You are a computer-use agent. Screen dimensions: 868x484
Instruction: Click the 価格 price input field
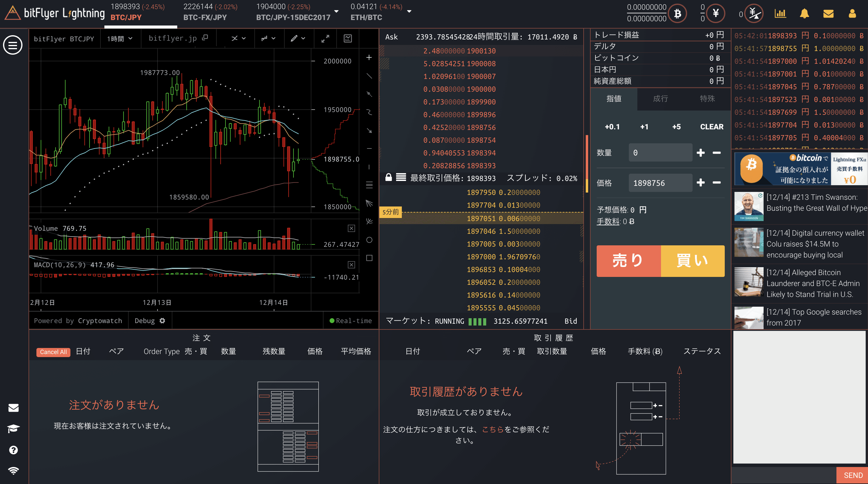coord(660,183)
